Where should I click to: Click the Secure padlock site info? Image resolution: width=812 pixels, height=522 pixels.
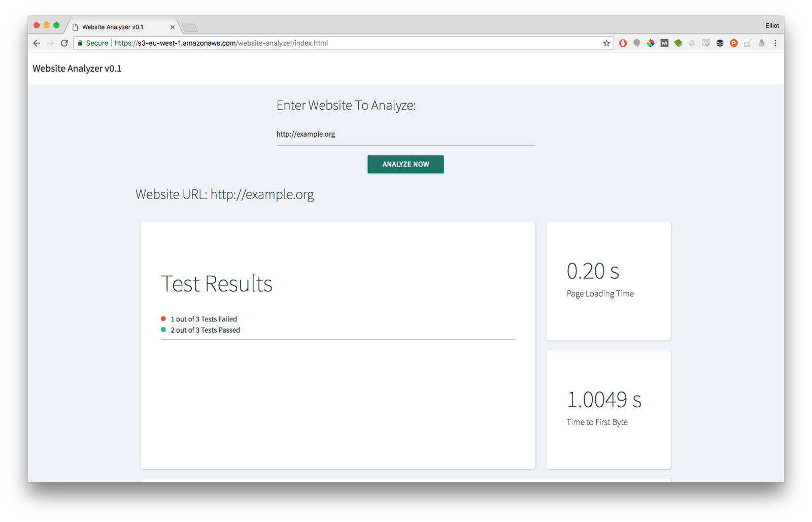coord(93,43)
